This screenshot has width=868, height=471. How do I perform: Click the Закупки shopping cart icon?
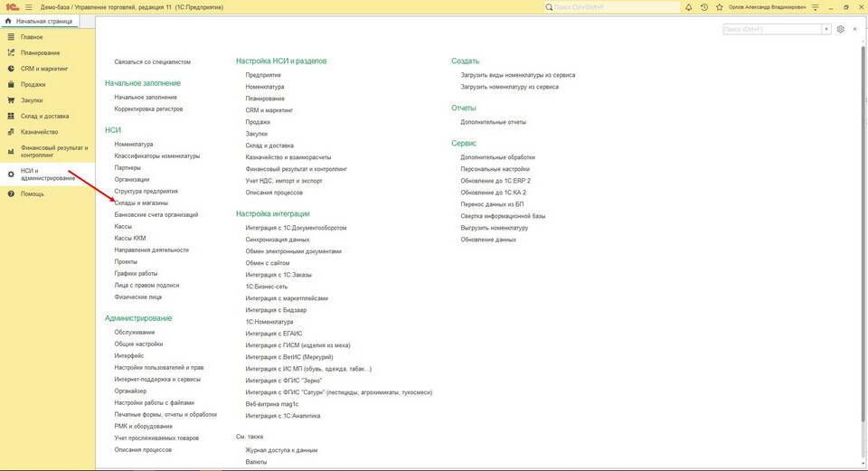pyautogui.click(x=11, y=100)
